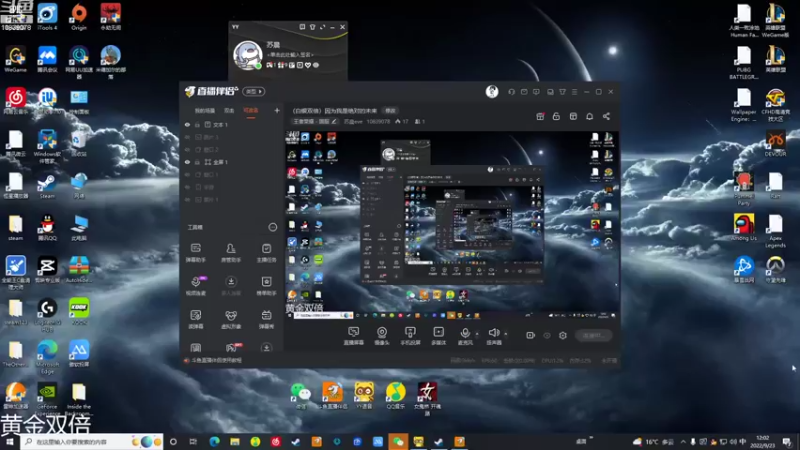800x450 pixels.
Task: Toggle visibility of 全屏 1 layer
Action: [187, 162]
